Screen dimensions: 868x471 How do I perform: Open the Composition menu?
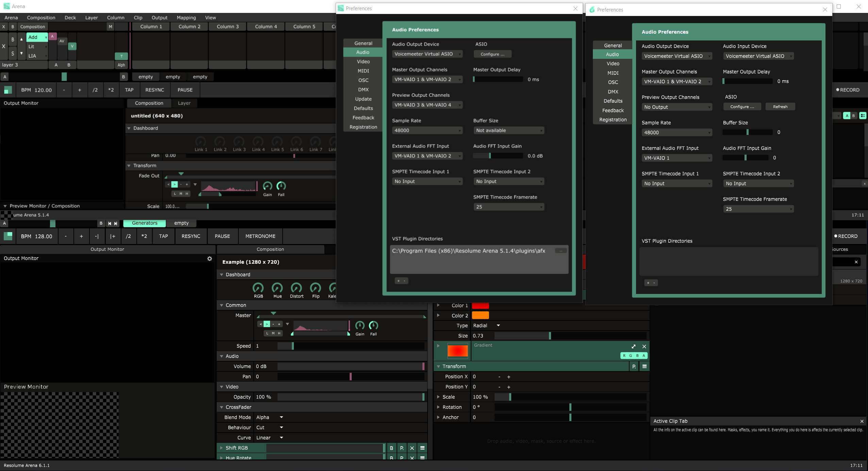pos(41,18)
